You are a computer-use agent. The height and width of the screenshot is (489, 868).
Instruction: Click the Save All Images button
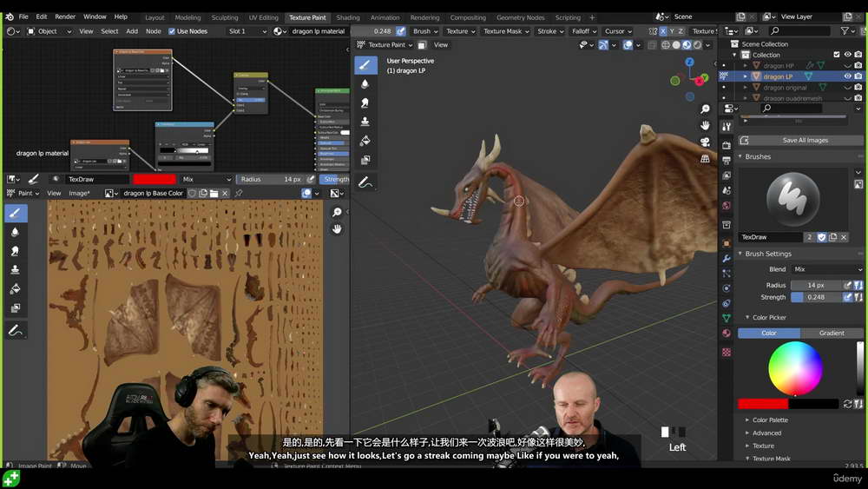tap(800, 141)
